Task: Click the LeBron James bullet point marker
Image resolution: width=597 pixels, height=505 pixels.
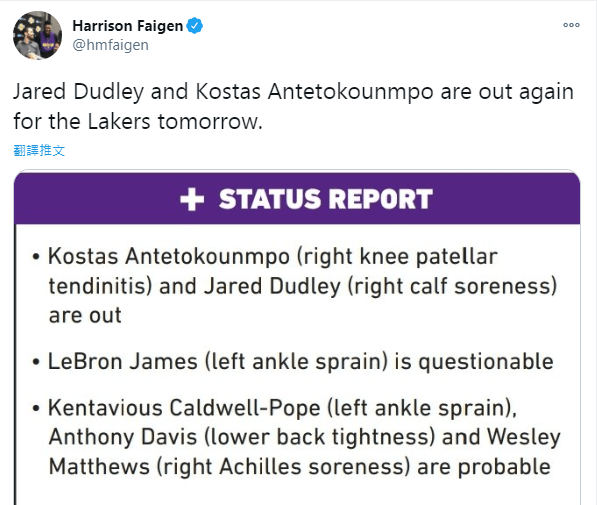Action: [x=36, y=361]
